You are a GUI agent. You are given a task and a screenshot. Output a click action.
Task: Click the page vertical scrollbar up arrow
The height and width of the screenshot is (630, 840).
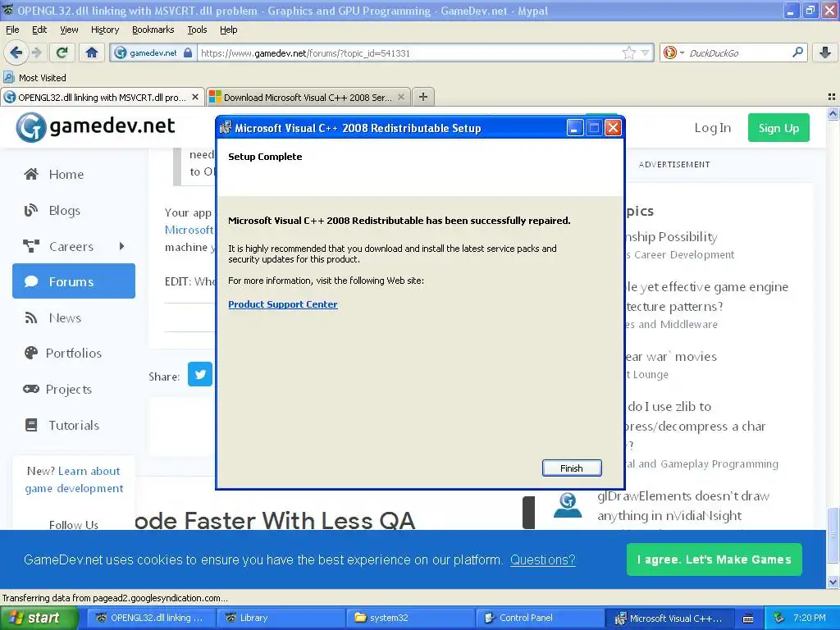click(x=833, y=113)
